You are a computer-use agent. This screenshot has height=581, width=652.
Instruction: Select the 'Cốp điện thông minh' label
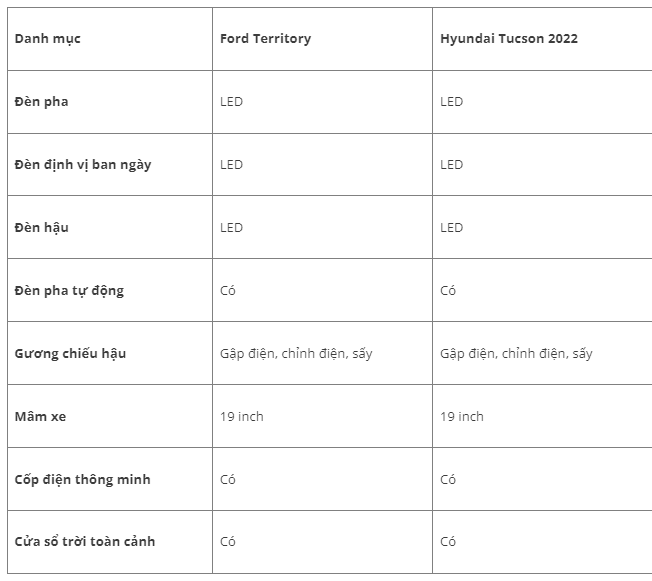tap(82, 480)
